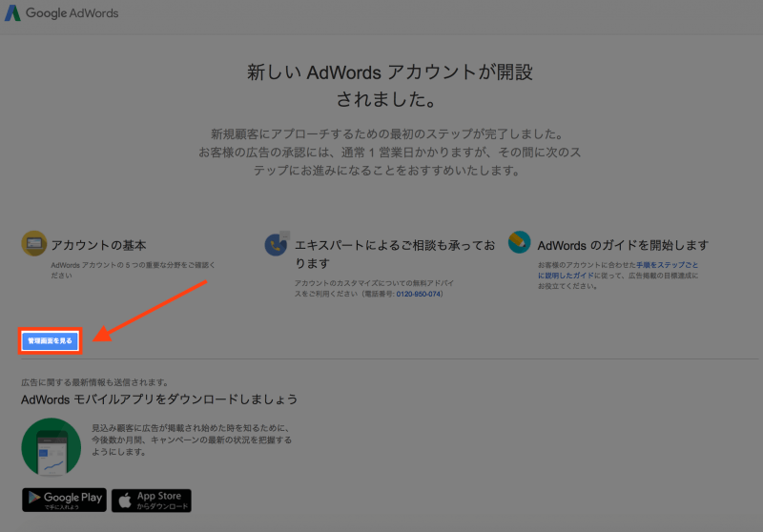Click the expert consultation phone icon
Viewport: 763px width, 532px height.
(277, 244)
